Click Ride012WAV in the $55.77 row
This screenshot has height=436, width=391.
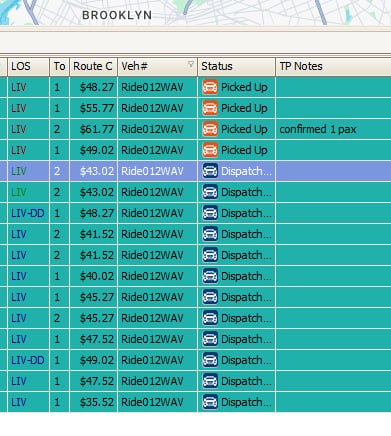(152, 108)
